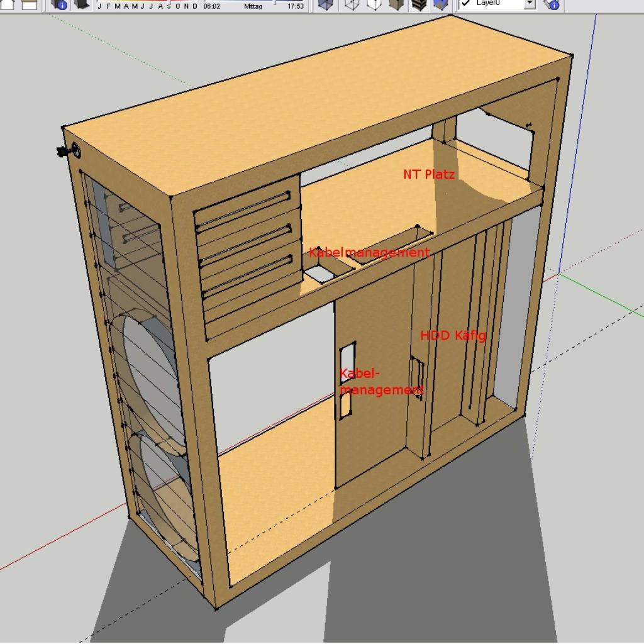Select the HDD Käfig text annotation
The width and height of the screenshot is (644, 644).
[x=453, y=336]
